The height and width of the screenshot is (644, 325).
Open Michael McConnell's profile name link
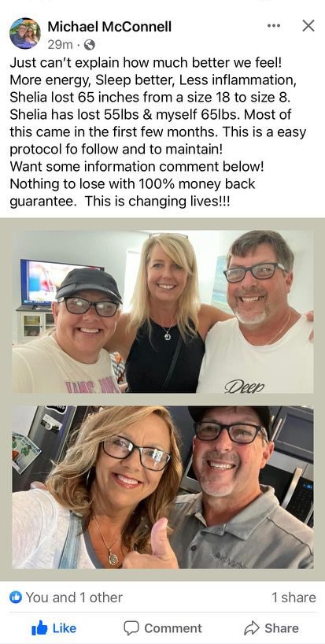109,27
